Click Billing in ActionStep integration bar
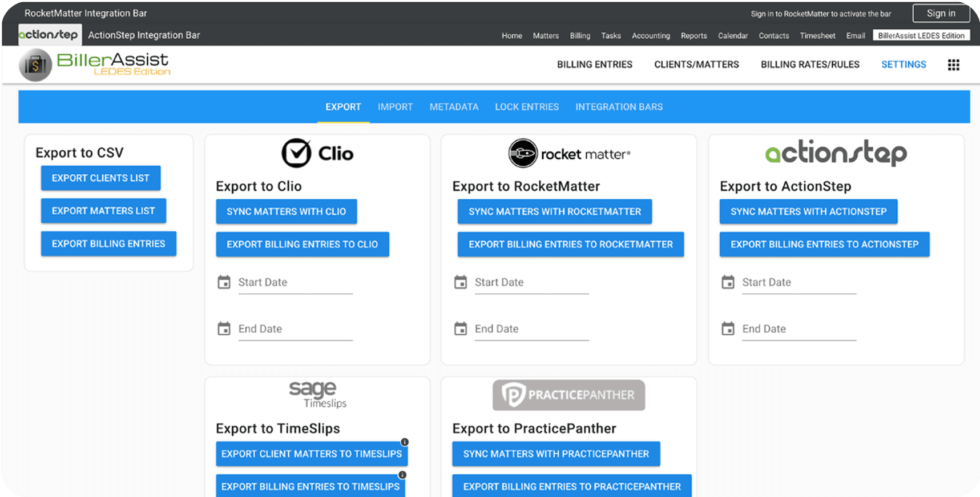The image size is (980, 497). pos(580,35)
